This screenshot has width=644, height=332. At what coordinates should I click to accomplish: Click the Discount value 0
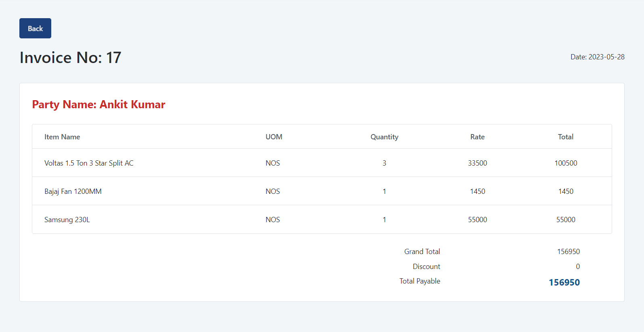click(577, 266)
